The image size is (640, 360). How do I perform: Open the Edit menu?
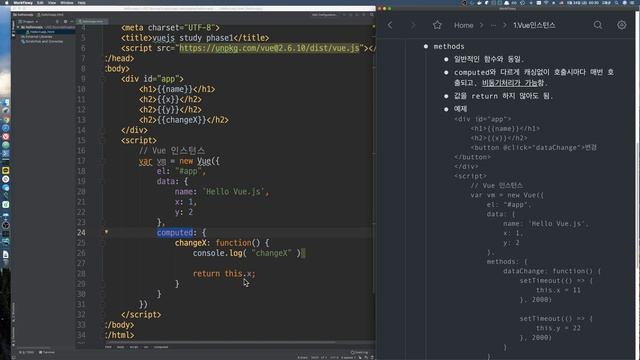pos(40,2)
